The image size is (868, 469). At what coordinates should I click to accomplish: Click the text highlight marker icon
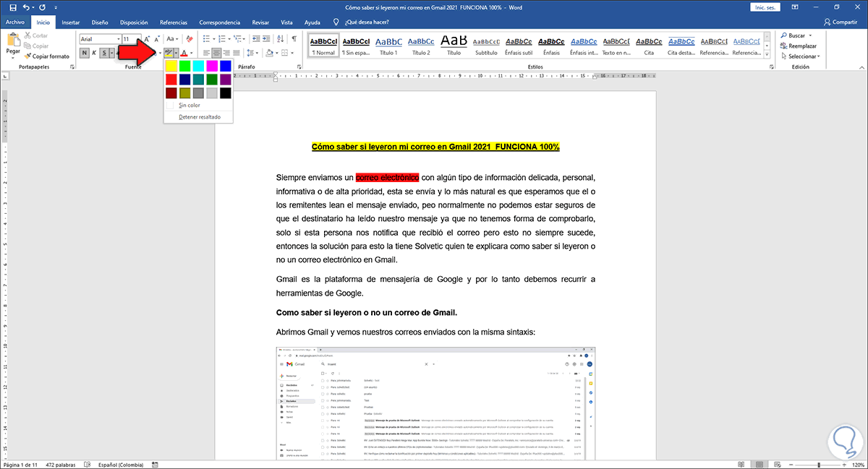[168, 53]
